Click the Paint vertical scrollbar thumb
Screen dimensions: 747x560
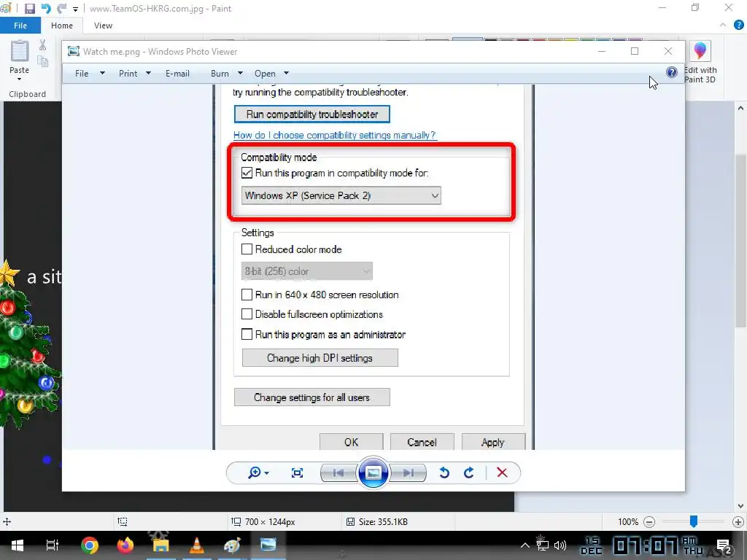point(740,241)
